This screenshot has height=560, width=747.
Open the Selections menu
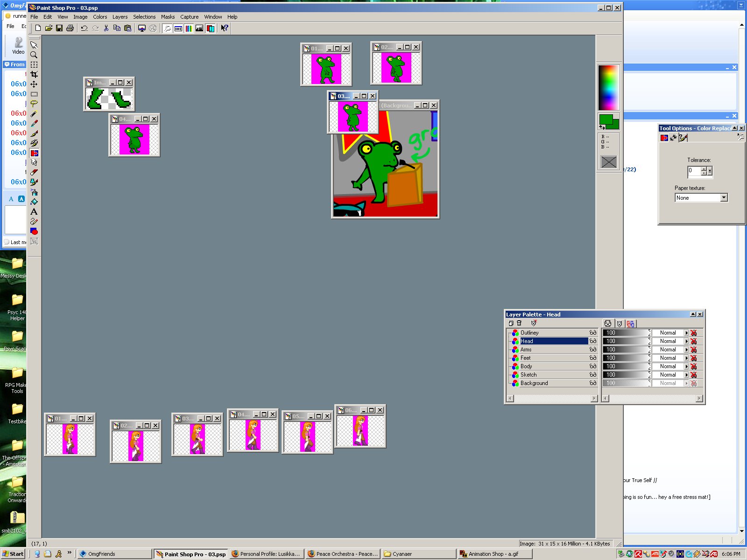click(144, 17)
